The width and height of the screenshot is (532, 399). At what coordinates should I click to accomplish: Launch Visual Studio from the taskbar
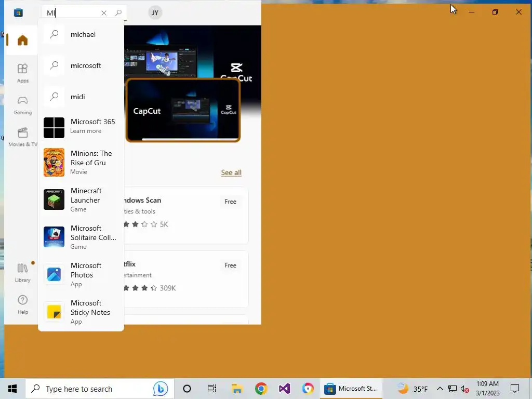coord(284,389)
